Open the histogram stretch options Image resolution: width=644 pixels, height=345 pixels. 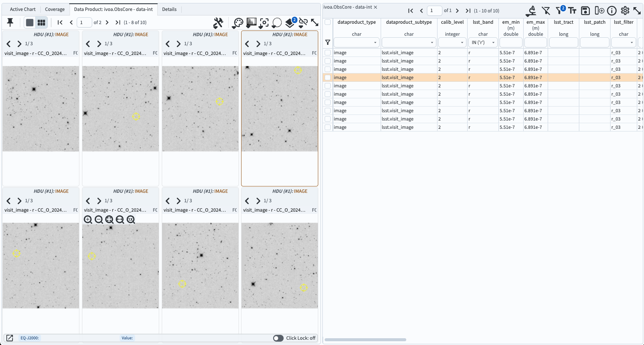pyautogui.click(x=251, y=22)
